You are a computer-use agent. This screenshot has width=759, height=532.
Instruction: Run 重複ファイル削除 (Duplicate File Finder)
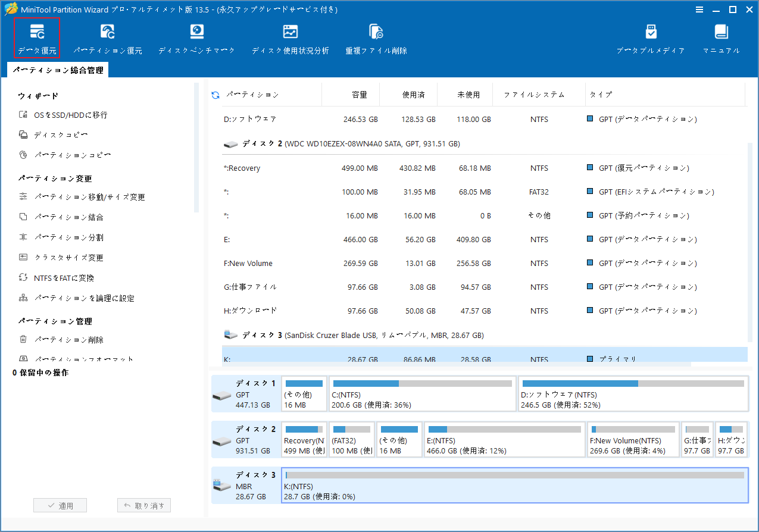point(376,37)
